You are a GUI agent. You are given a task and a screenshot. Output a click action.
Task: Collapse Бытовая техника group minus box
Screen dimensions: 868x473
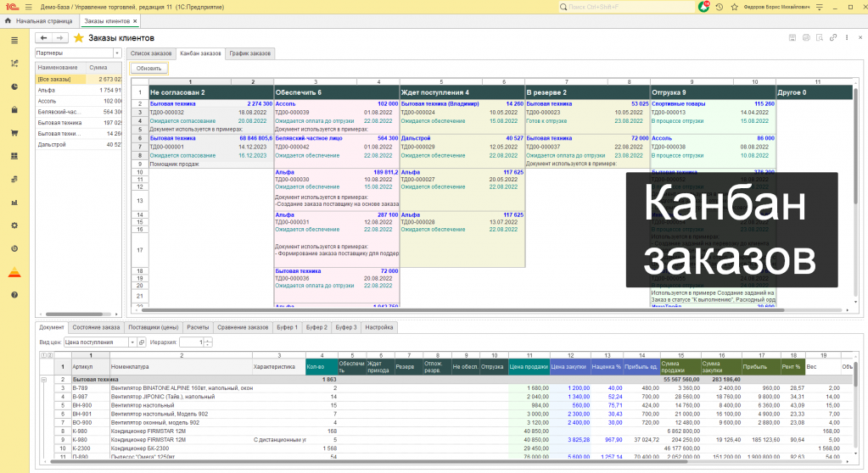tap(44, 380)
